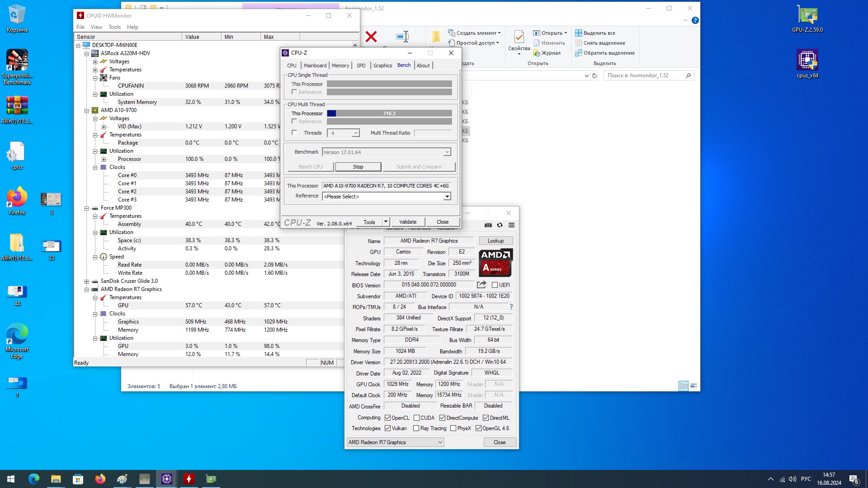868x488 pixels.
Task: Open AMD Radeon R7 Graphics selector dropdown
Action: coord(396,442)
